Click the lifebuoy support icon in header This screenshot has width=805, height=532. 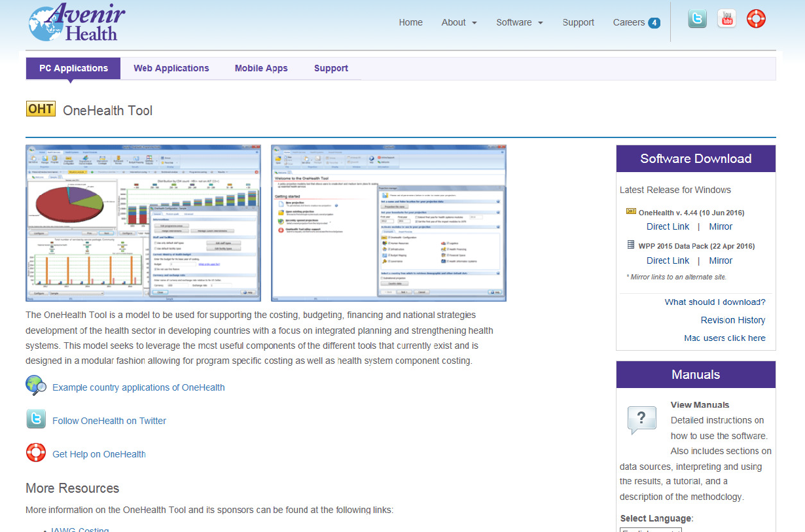(x=756, y=19)
